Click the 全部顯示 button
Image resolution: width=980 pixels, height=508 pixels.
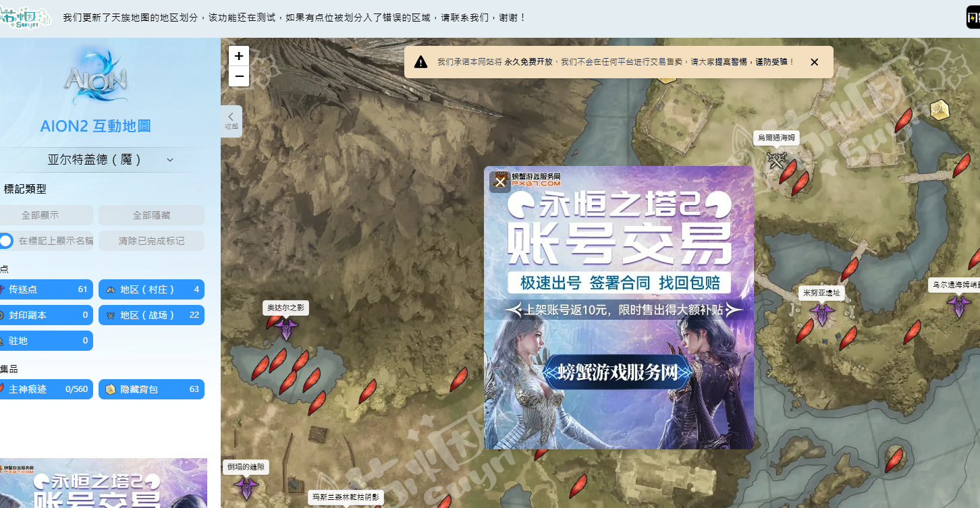click(40, 215)
